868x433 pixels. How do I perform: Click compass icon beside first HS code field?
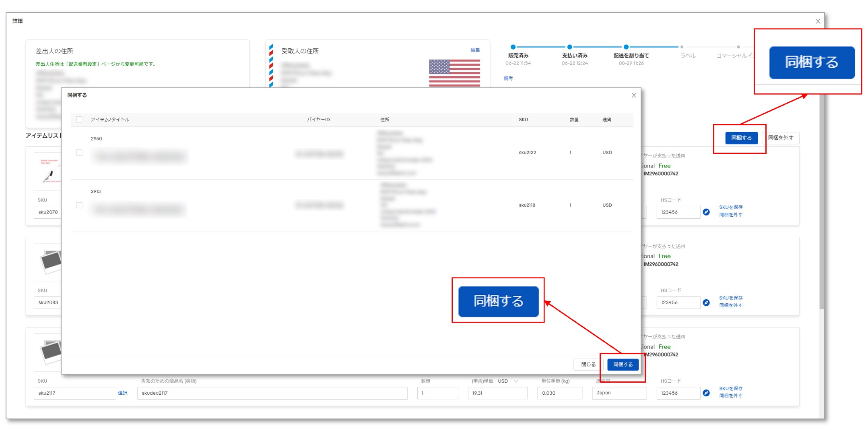pos(706,212)
